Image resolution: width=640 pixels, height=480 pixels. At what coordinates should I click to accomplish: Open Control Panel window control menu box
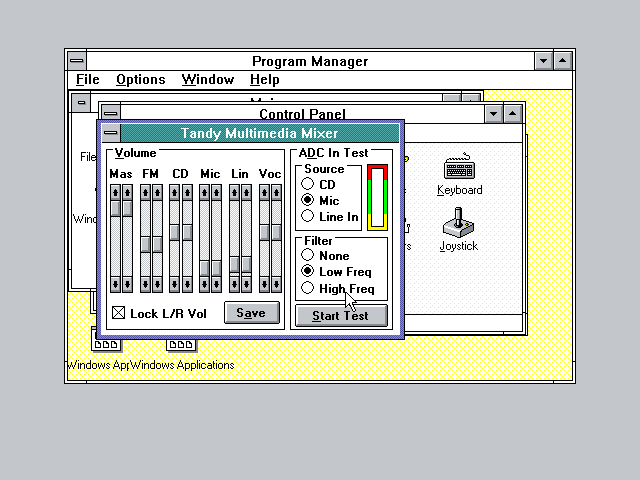111,112
